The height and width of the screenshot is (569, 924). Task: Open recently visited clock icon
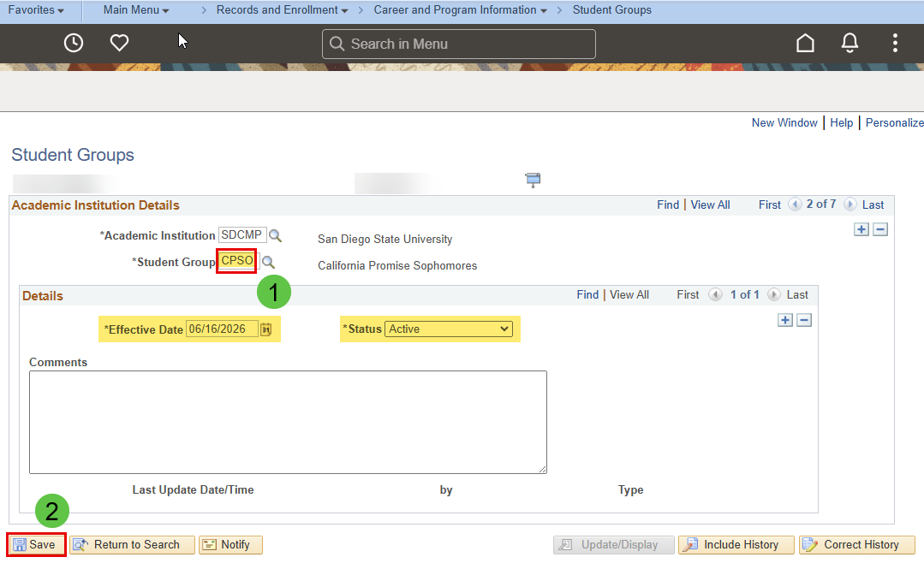74,43
